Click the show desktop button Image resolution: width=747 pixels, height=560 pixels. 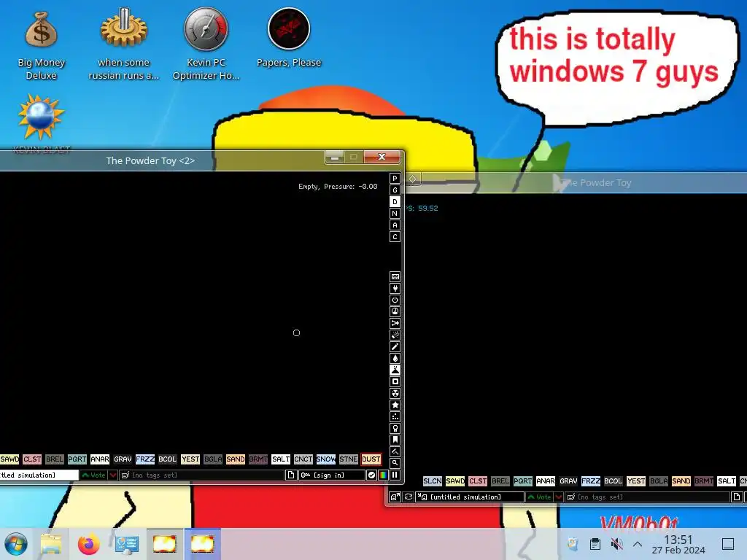[728, 544]
